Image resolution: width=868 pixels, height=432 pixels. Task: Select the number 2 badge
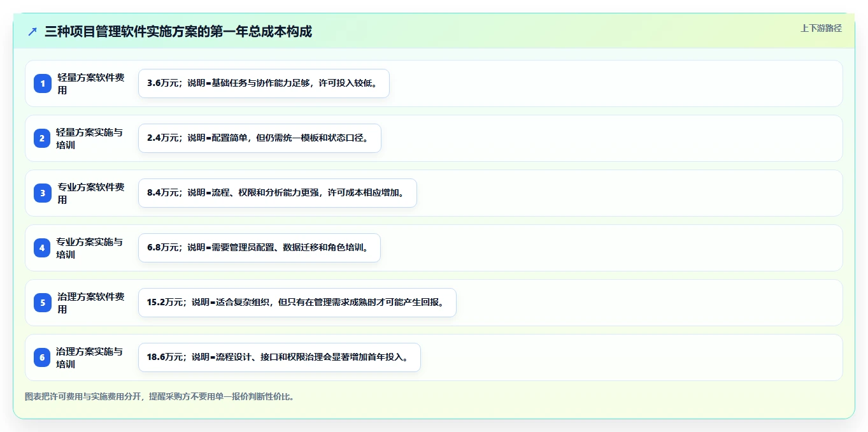42,138
